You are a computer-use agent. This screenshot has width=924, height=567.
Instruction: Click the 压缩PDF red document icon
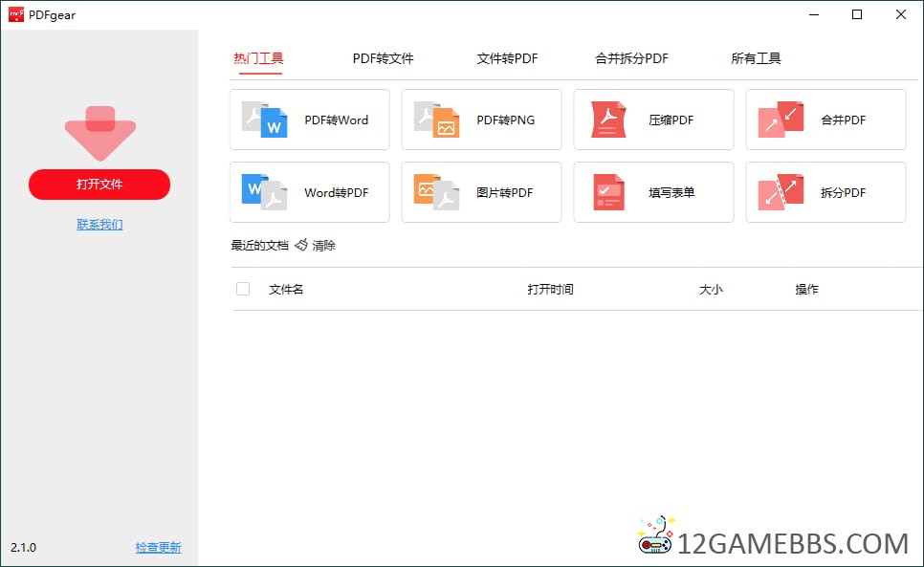(x=608, y=120)
